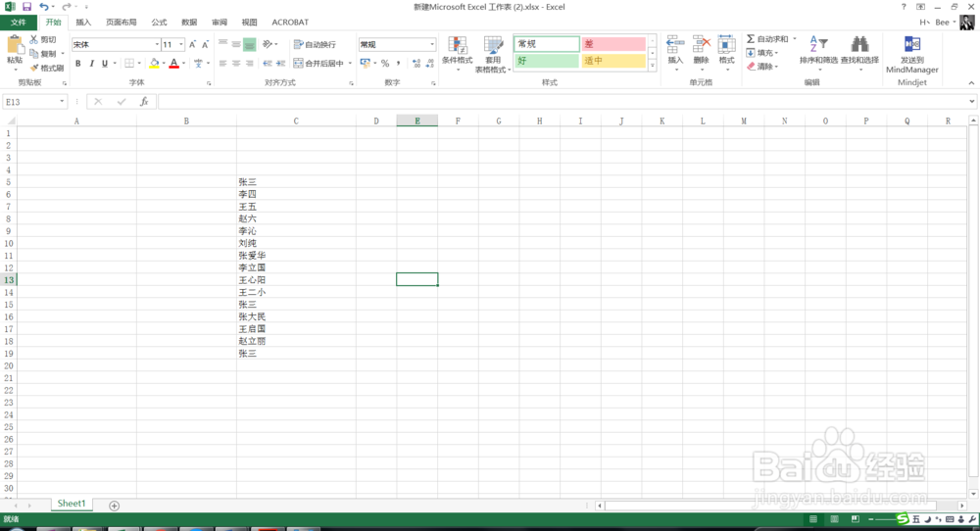Viewport: 980px width, 531px height.
Task: Open fill color dropdown arrow
Action: click(164, 63)
